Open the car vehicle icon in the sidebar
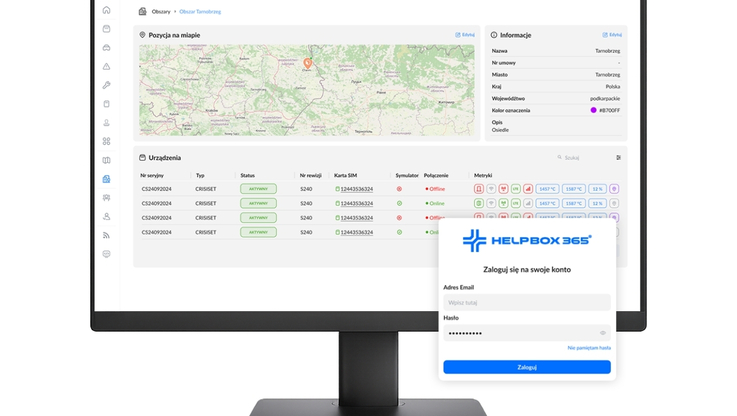Viewport: 737px width, 416px height. 106,47
